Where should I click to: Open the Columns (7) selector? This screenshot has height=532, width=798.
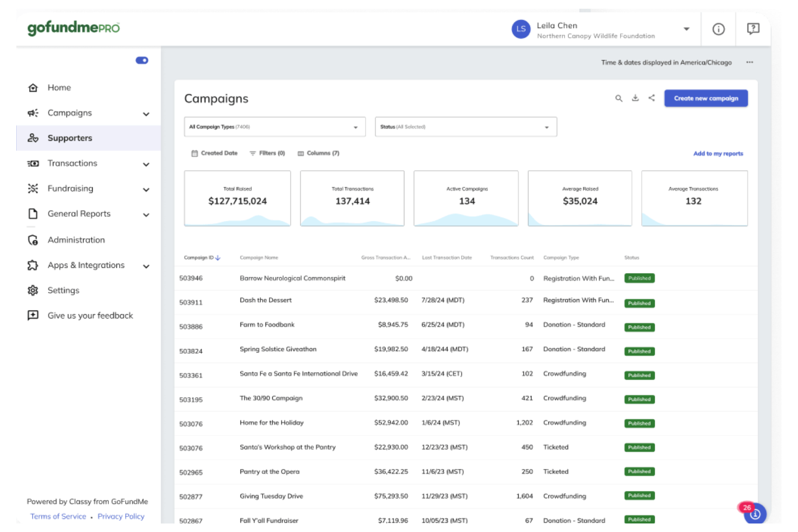tap(318, 153)
